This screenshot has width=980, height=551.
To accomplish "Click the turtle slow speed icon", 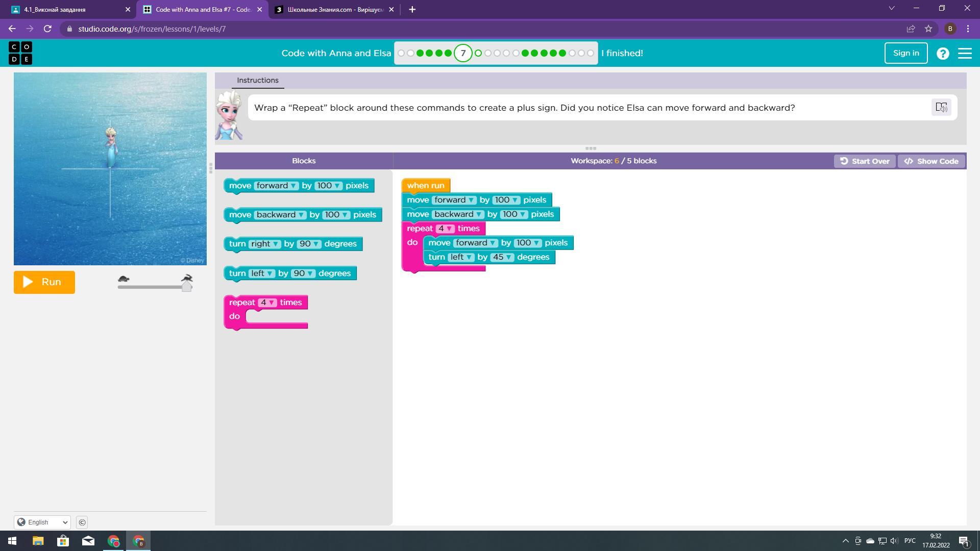I will pyautogui.click(x=124, y=279).
